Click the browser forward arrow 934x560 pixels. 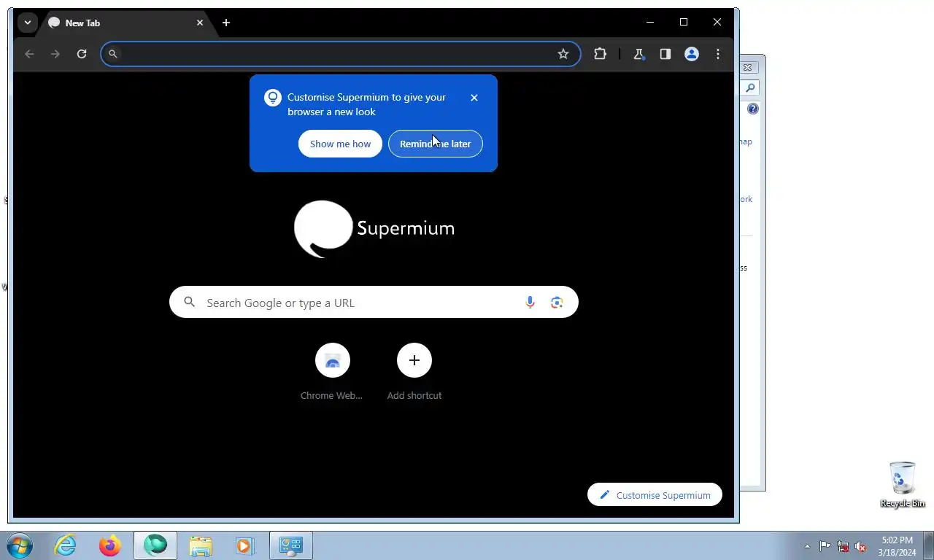pos(55,54)
